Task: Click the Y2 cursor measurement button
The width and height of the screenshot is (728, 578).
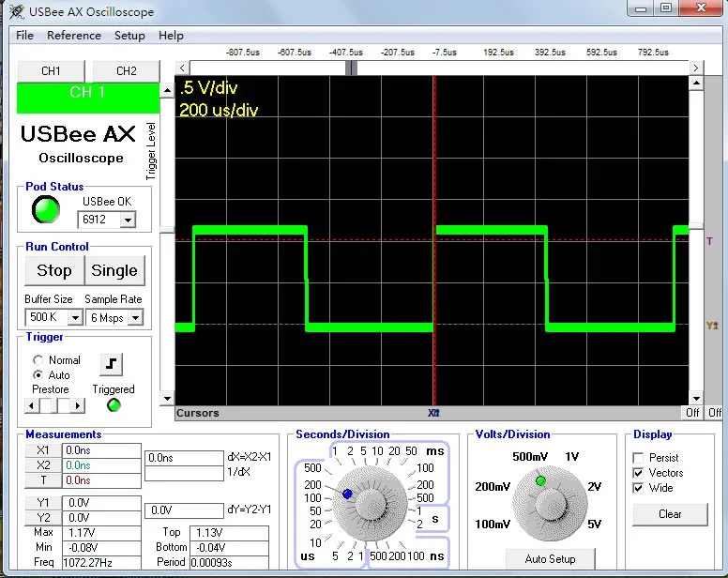Action: (x=43, y=518)
